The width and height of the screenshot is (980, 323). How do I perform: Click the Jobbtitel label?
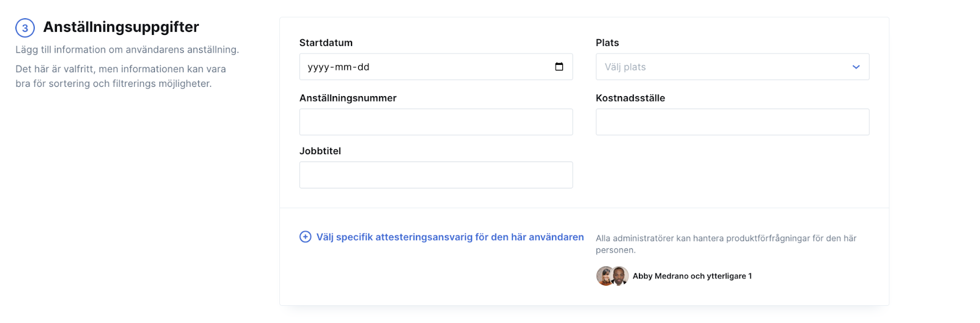pyautogui.click(x=320, y=151)
